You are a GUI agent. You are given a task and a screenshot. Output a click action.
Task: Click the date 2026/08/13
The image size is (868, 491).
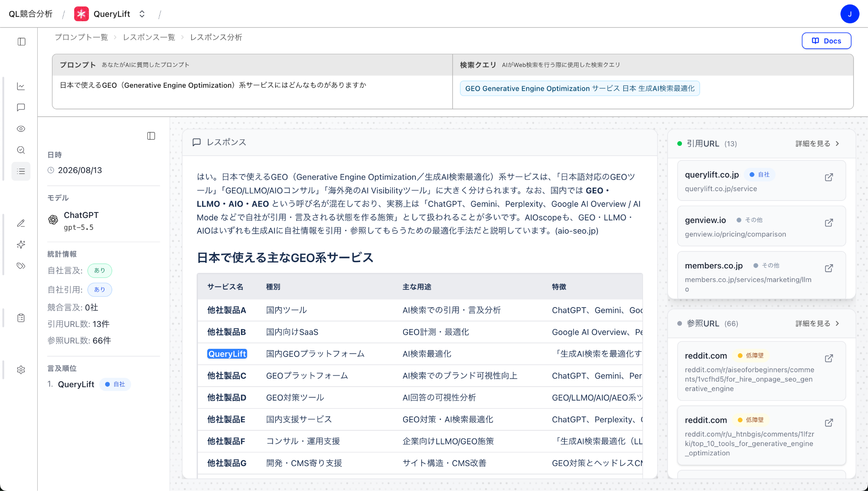pos(80,170)
